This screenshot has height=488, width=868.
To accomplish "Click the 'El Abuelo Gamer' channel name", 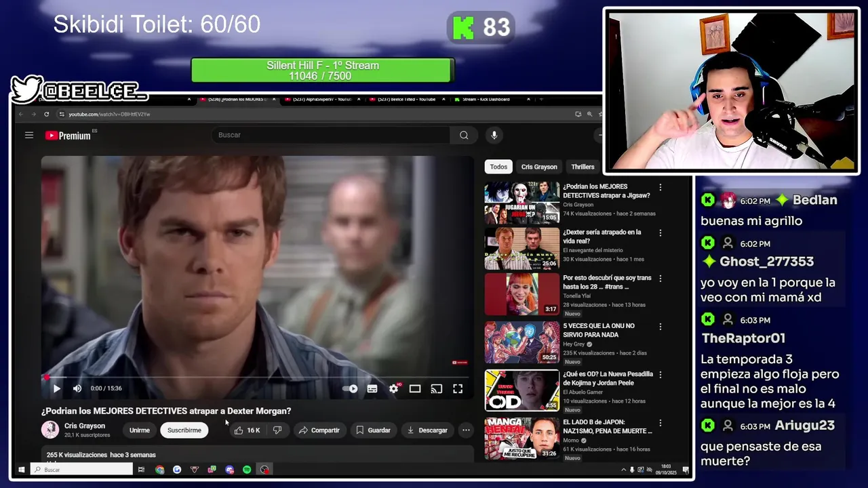I will [585, 392].
